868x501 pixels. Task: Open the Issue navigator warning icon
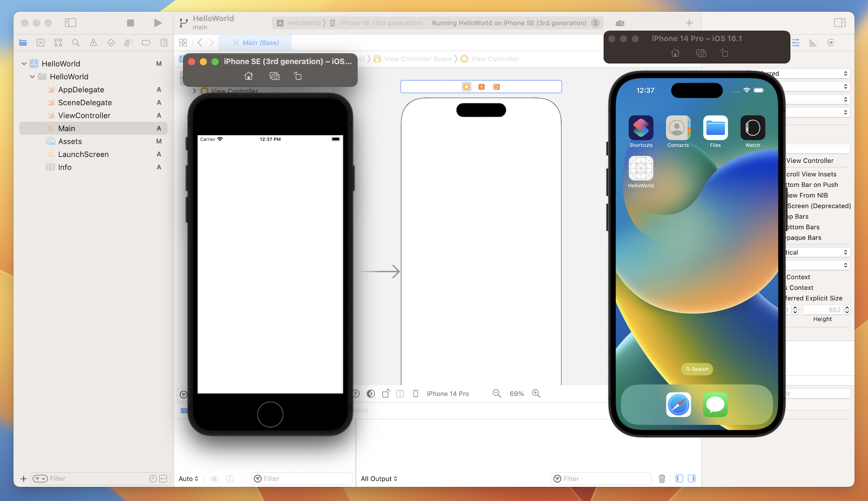(93, 43)
